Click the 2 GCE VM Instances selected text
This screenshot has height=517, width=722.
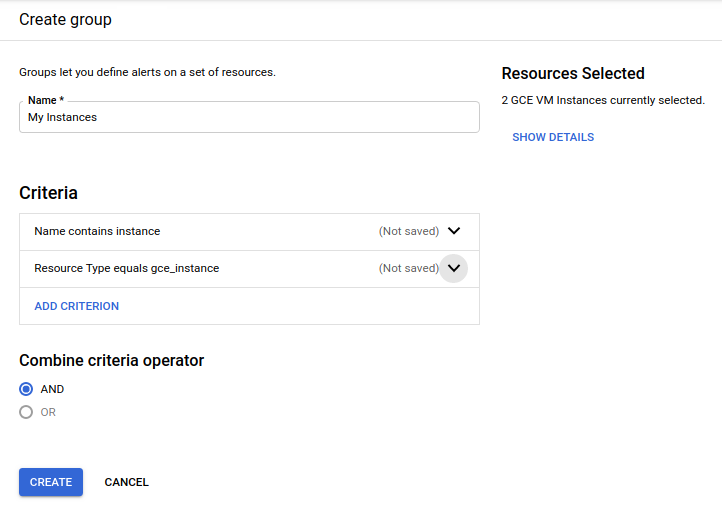(603, 100)
